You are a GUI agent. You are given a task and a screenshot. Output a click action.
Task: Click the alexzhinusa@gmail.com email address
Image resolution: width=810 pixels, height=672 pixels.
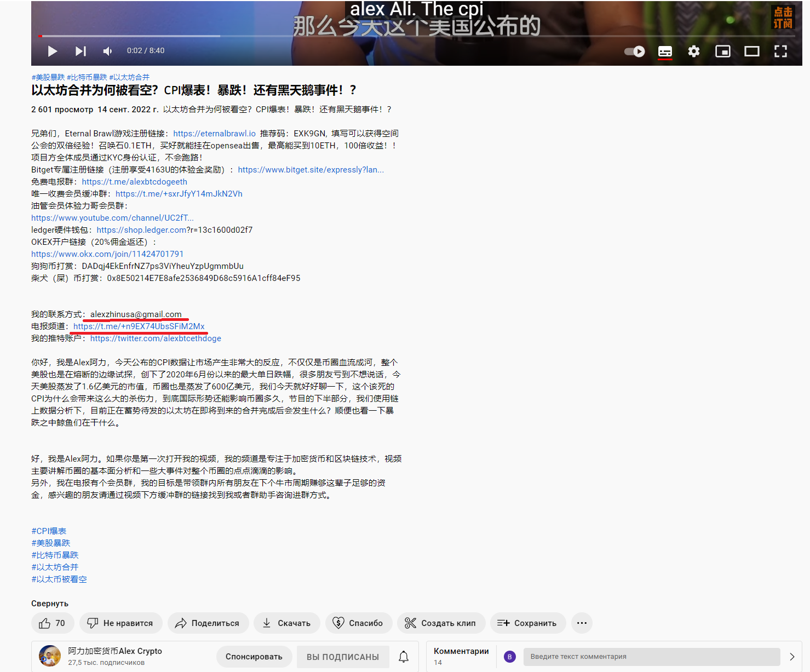tap(136, 314)
